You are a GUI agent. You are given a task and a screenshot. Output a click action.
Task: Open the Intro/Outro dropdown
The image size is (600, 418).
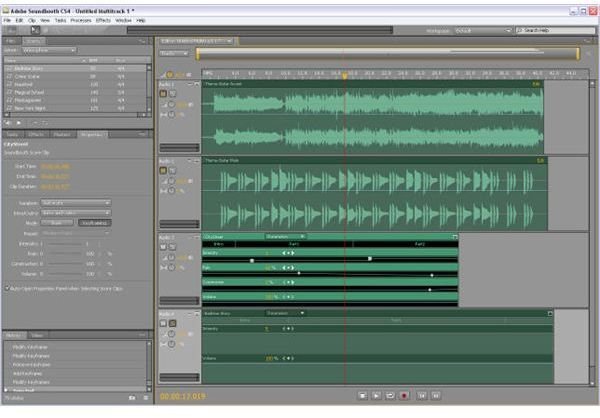point(75,212)
